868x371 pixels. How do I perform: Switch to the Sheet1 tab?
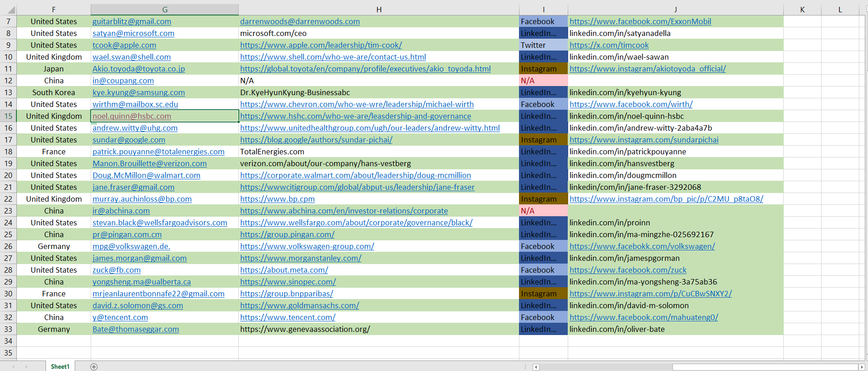(60, 366)
